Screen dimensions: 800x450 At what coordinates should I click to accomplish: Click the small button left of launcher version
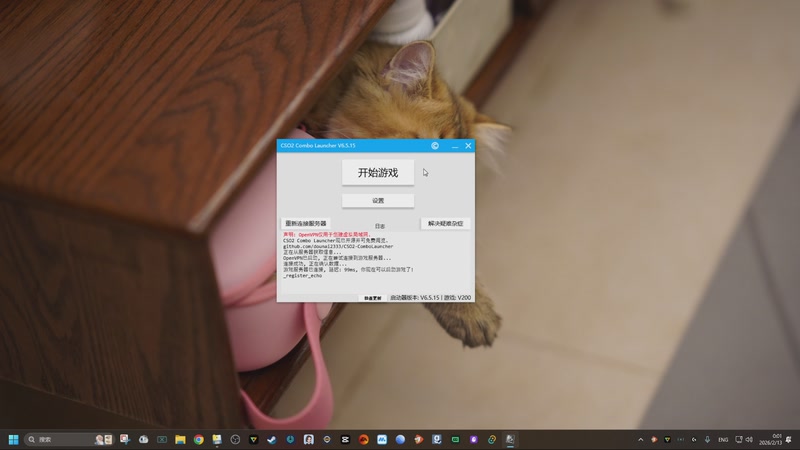[x=372, y=298]
